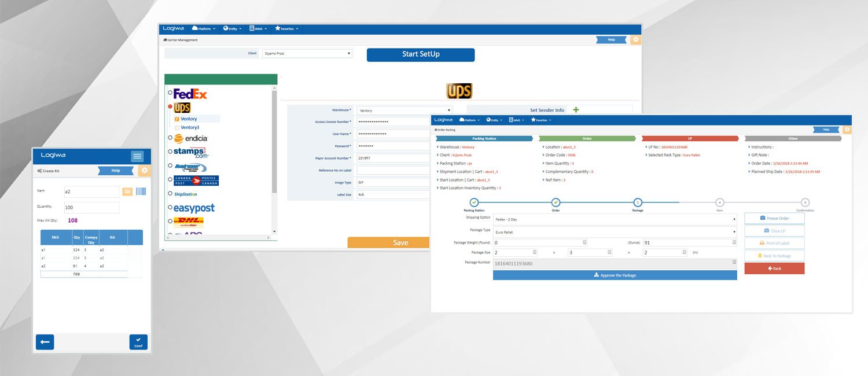This screenshot has width=868, height=376.
Task: Click the DHL carrier logo
Action: pos(189,221)
